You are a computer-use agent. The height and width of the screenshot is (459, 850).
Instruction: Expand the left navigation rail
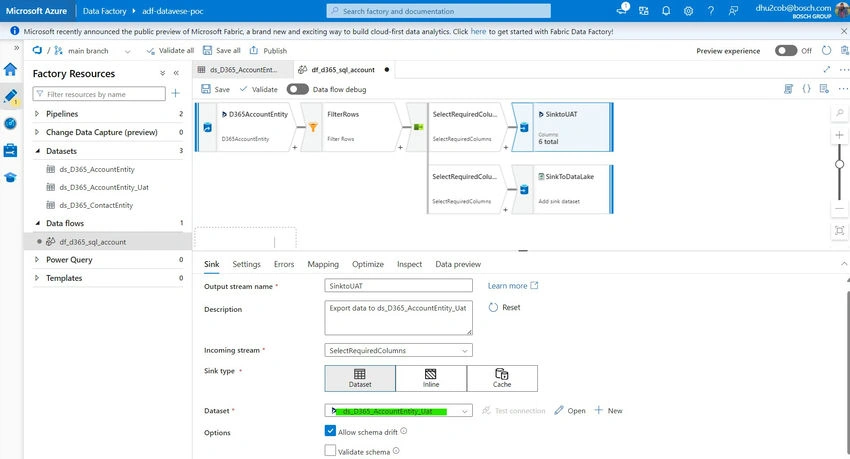click(16, 48)
